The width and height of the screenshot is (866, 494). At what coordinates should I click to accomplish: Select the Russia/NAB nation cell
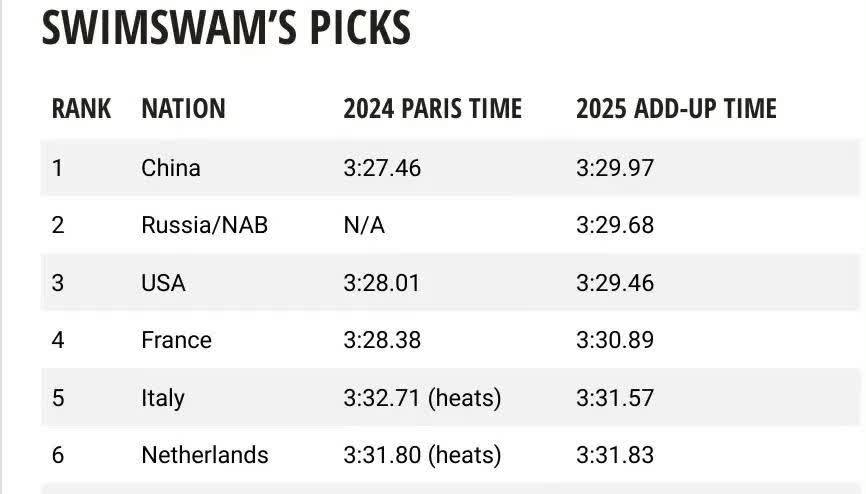click(x=204, y=225)
